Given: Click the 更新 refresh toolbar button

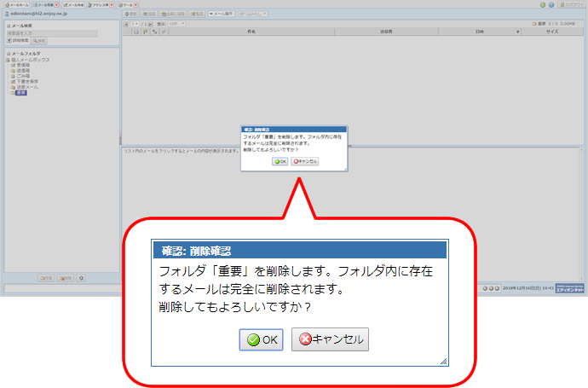Looking at the screenshot, I should tap(131, 14).
